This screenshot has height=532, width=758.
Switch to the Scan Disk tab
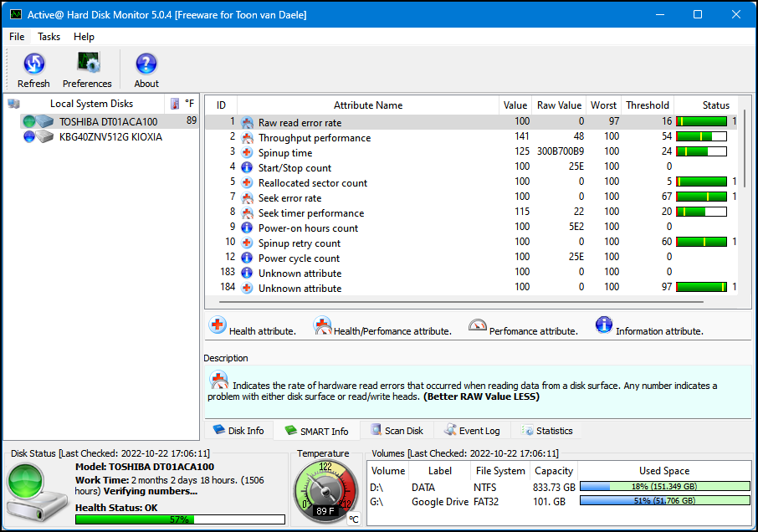[x=397, y=431]
